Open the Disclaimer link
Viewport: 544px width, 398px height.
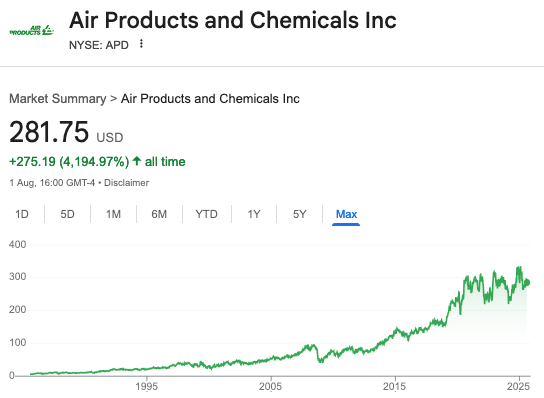point(126,183)
